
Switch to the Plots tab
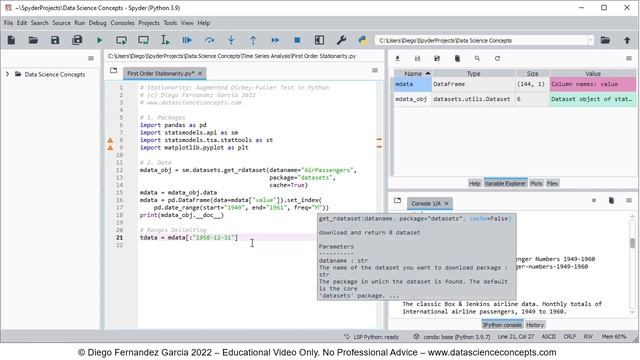(536, 183)
